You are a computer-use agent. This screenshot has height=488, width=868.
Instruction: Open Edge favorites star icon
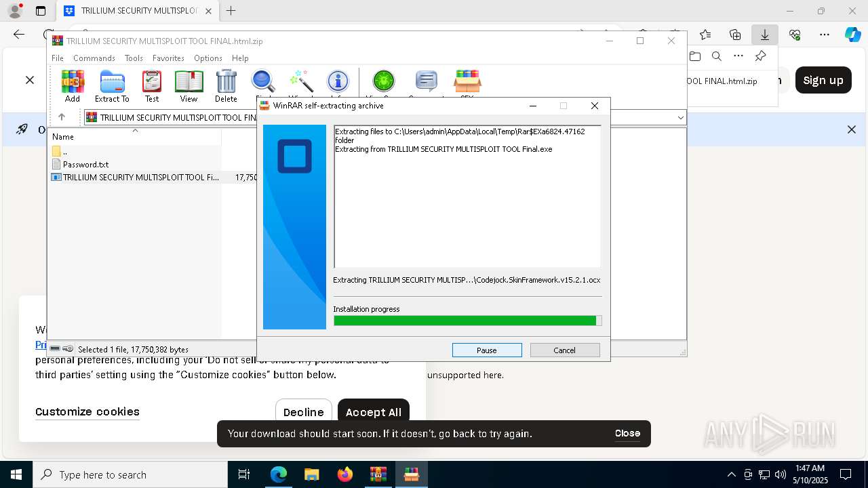pyautogui.click(x=705, y=35)
